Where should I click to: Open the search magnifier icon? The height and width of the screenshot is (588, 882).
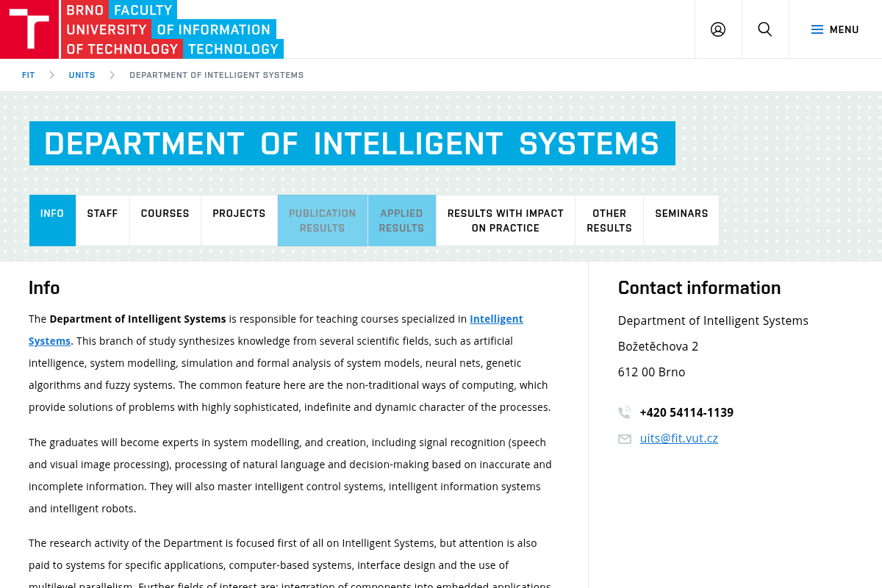click(765, 29)
